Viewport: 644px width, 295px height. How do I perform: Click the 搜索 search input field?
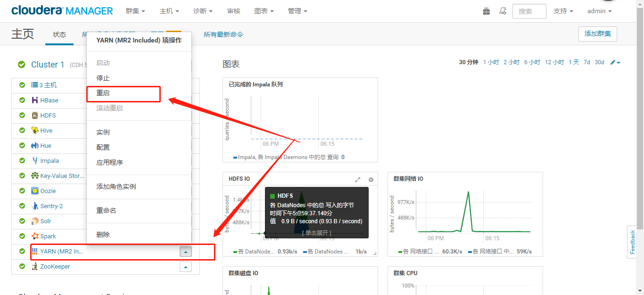pyautogui.click(x=529, y=11)
